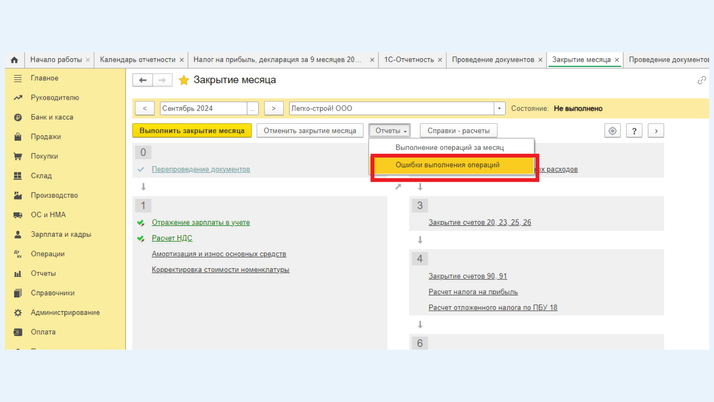
Task: Open Перепроведение документов link
Action: (201, 169)
